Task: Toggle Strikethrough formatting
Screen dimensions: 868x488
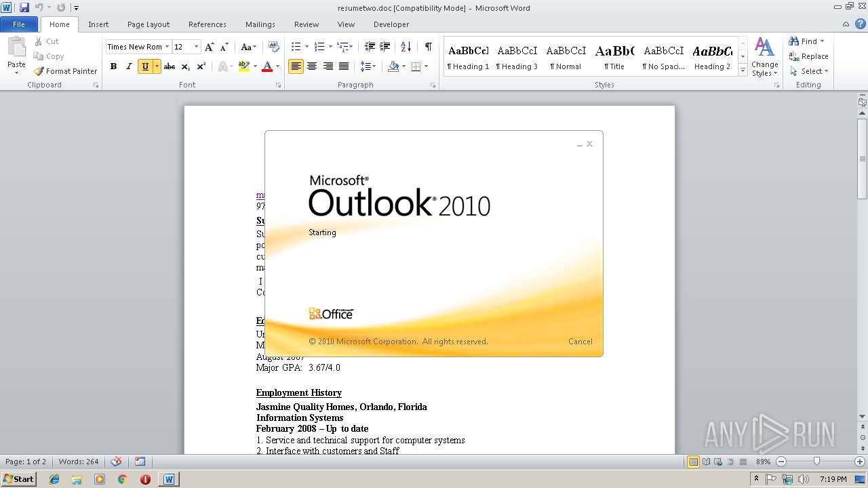Action: [x=170, y=66]
